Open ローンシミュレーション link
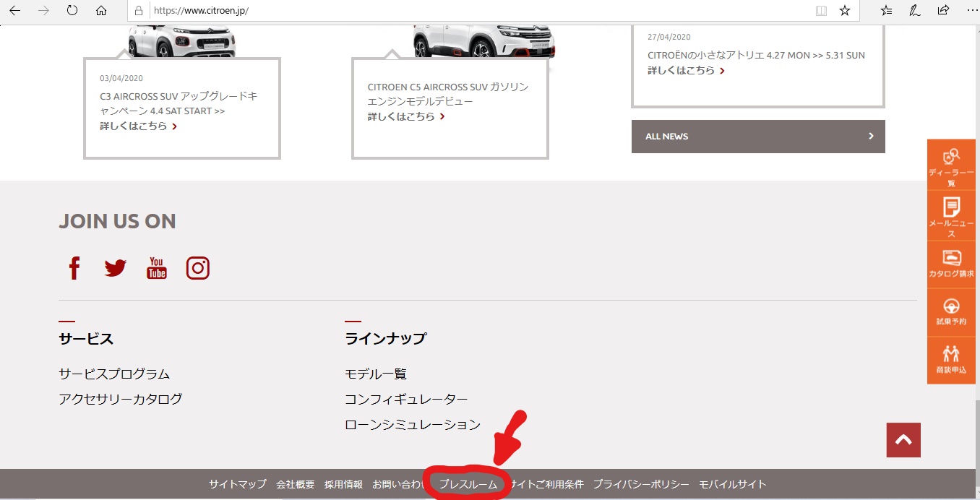 click(413, 425)
